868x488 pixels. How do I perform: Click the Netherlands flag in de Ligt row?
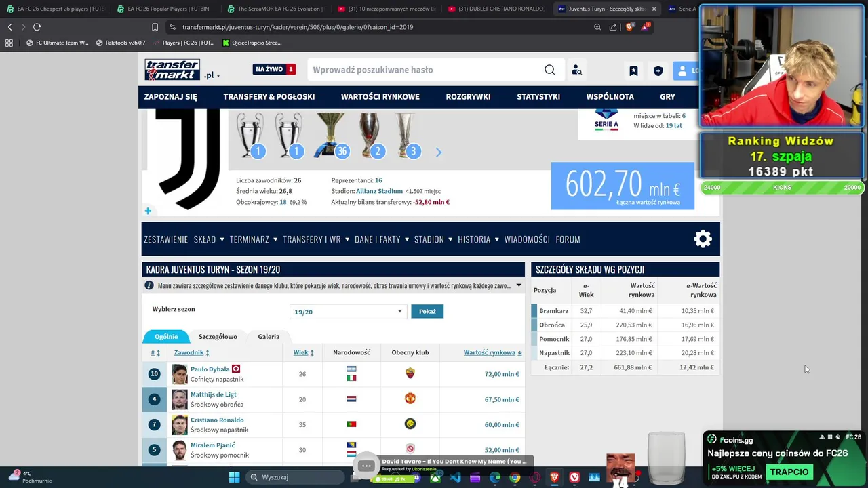pyautogui.click(x=351, y=399)
